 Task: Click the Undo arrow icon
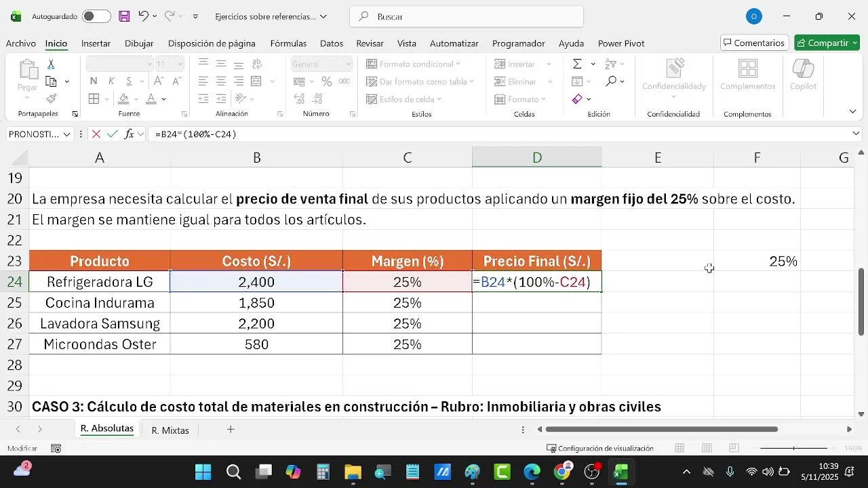[x=143, y=16]
